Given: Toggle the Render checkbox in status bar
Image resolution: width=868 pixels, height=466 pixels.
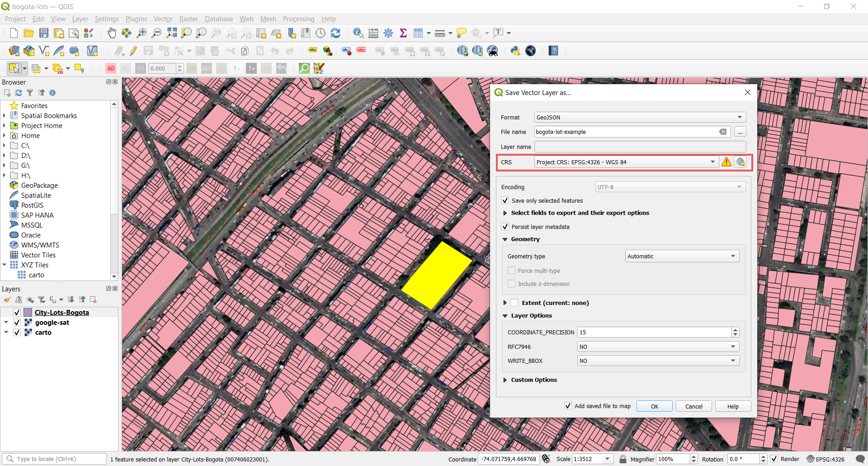Looking at the screenshot, I should tap(774, 459).
